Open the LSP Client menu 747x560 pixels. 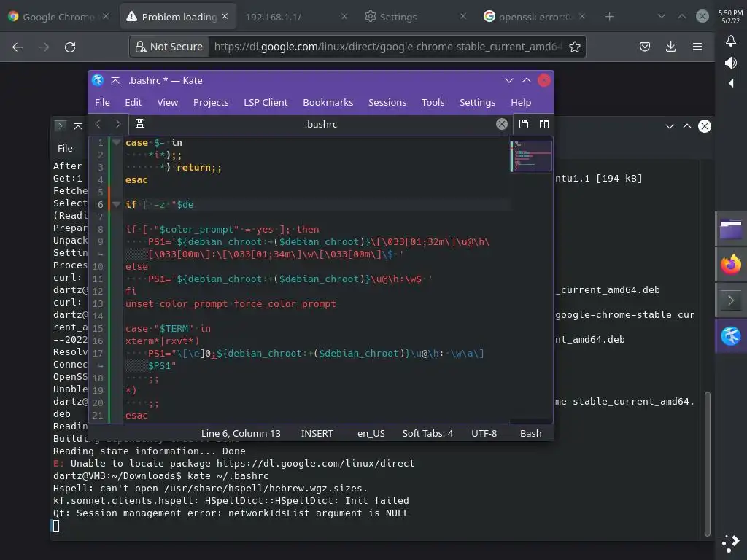point(266,102)
